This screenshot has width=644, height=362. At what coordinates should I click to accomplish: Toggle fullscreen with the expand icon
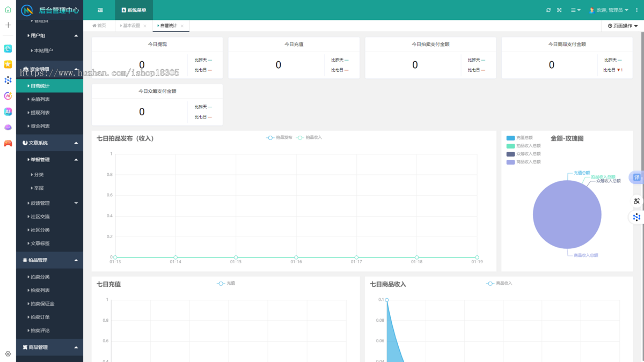click(559, 10)
